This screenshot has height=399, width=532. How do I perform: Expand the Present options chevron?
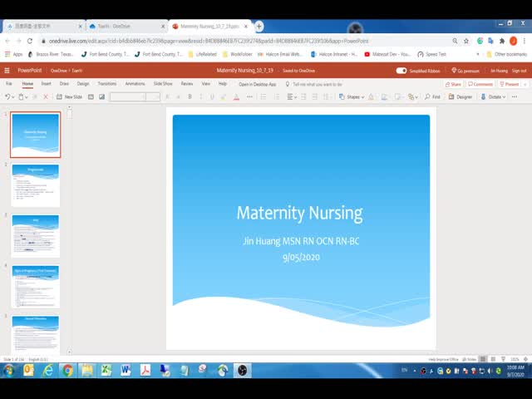525,84
